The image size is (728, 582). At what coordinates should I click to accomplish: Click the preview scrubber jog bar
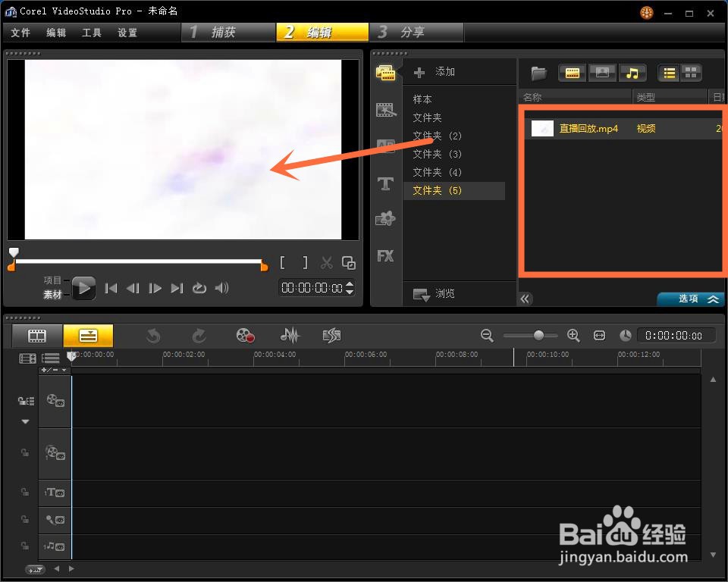(138, 261)
